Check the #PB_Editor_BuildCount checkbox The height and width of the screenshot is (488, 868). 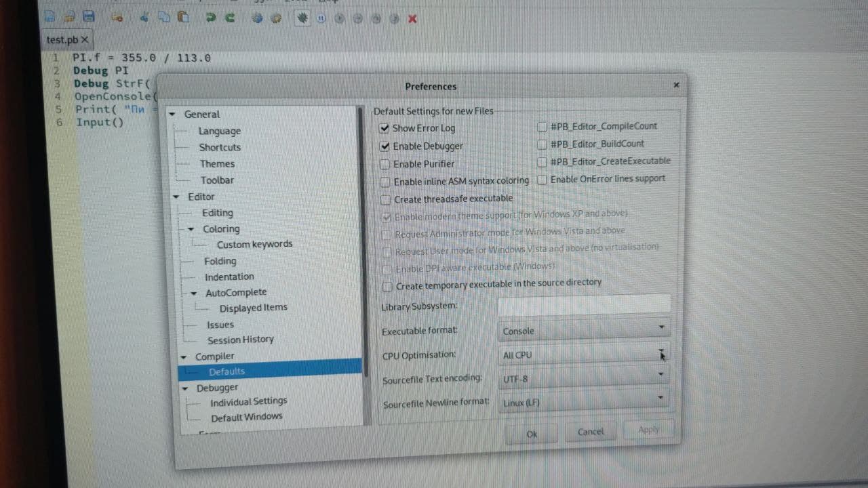tap(542, 144)
